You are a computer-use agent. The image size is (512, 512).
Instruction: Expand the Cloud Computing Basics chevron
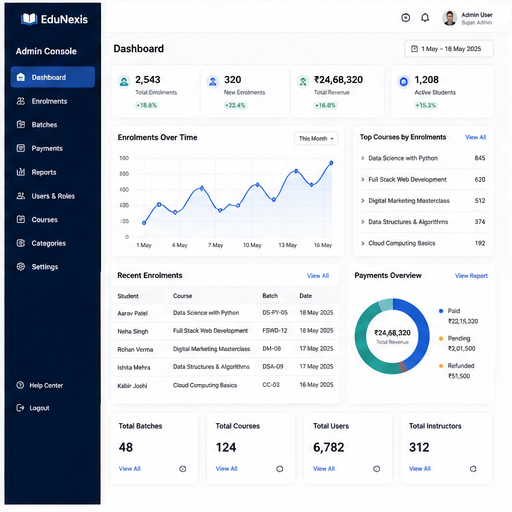[363, 243]
